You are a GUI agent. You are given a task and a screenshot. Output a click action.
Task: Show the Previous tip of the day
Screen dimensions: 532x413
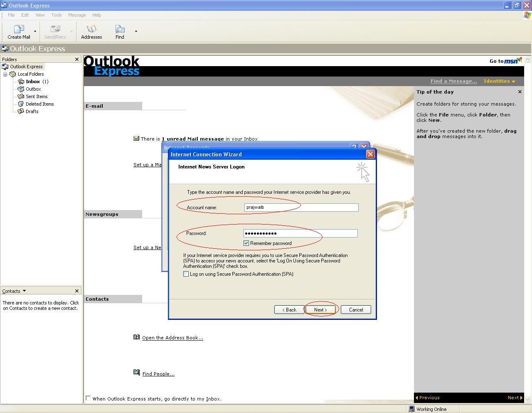click(x=427, y=398)
